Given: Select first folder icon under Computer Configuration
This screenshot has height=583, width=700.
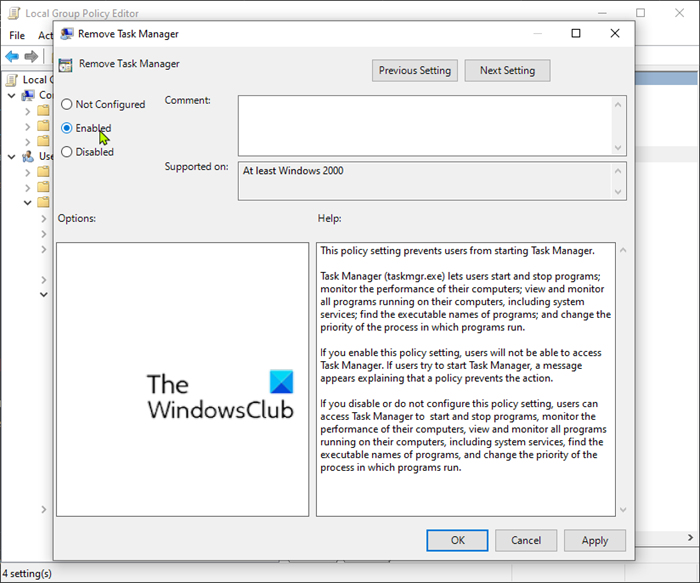Looking at the screenshot, I should [x=43, y=110].
